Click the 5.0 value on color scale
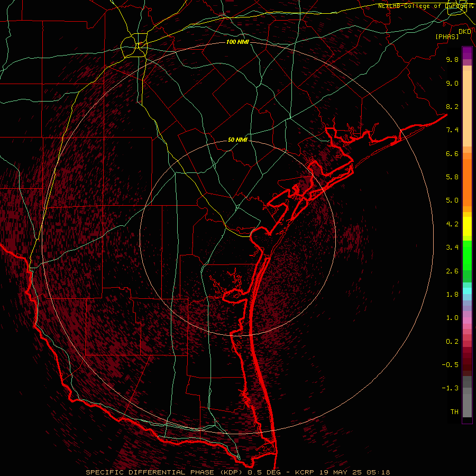This screenshot has width=476, height=476. click(x=452, y=200)
